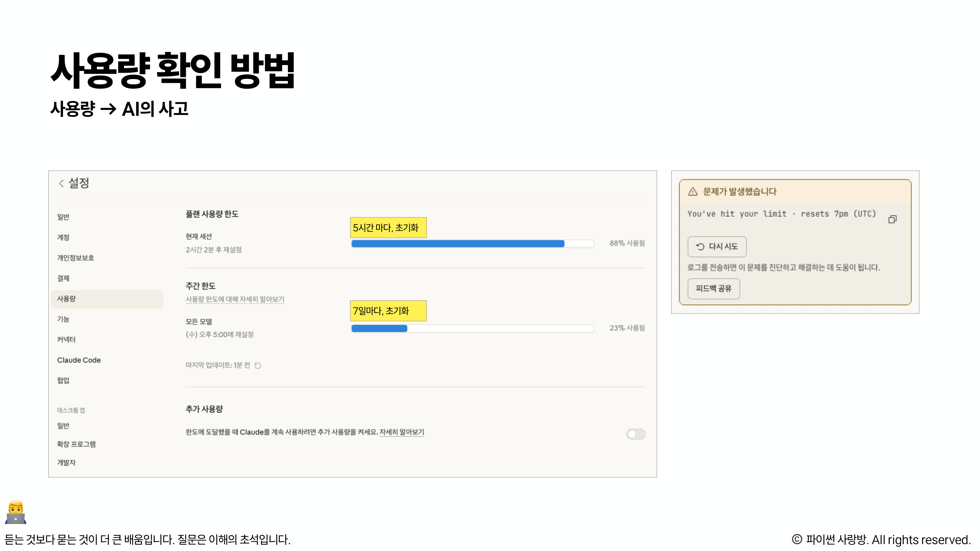Image resolution: width=980 pixels, height=551 pixels.
Task: Click the refresh icon next to 마지막 업데이트
Action: click(x=257, y=366)
